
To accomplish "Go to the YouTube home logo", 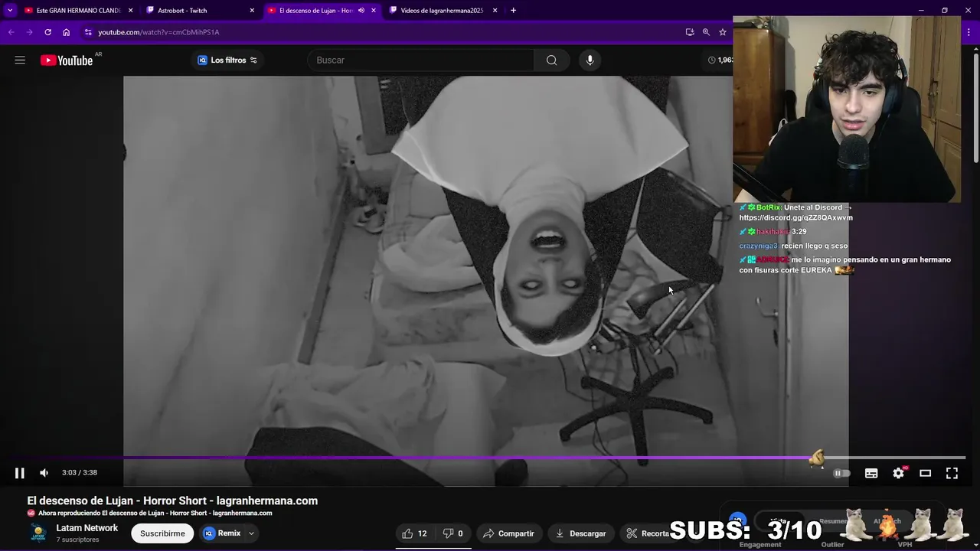I will [67, 60].
